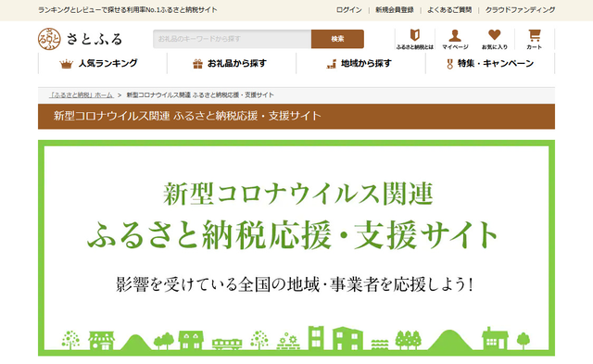
Task: Click the breadcrumb text 新型コロナウイルス関連 ふるさと納税応援・支援サイト
Action: click(200, 95)
